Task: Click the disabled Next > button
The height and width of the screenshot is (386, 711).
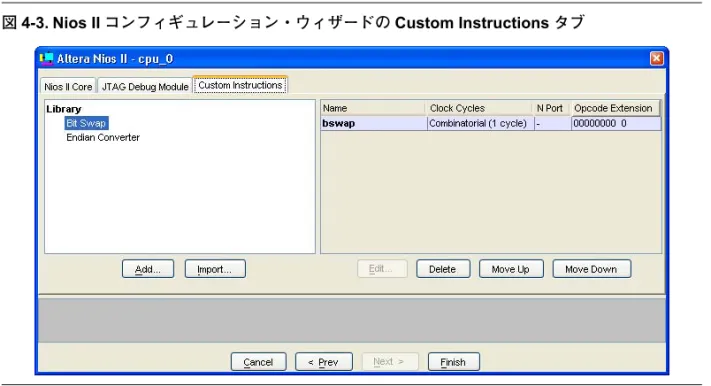Action: [x=390, y=362]
